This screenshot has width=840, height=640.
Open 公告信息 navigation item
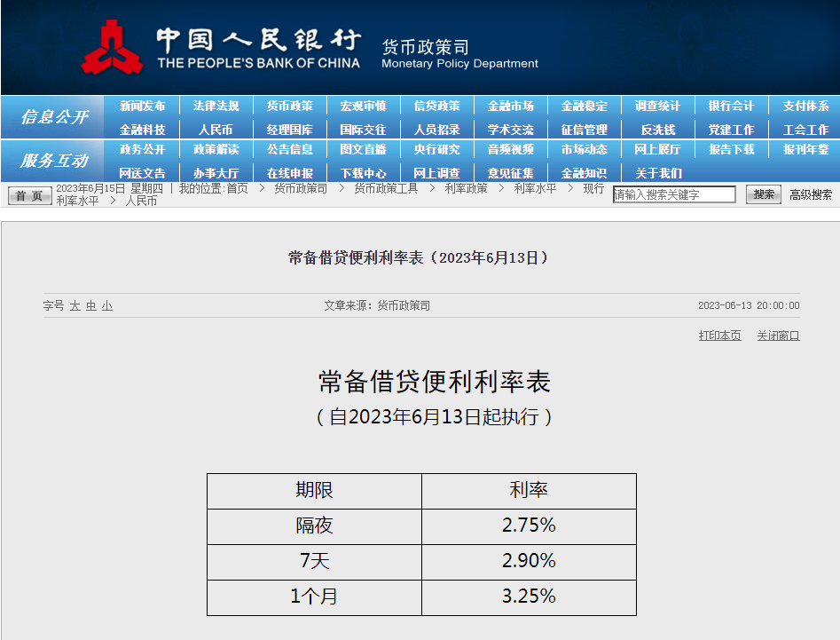(x=290, y=149)
